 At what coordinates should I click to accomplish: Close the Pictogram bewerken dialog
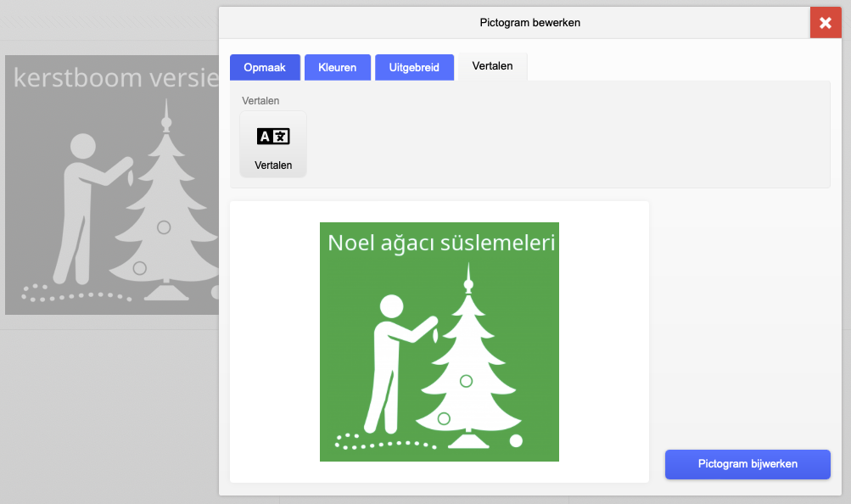[826, 23]
